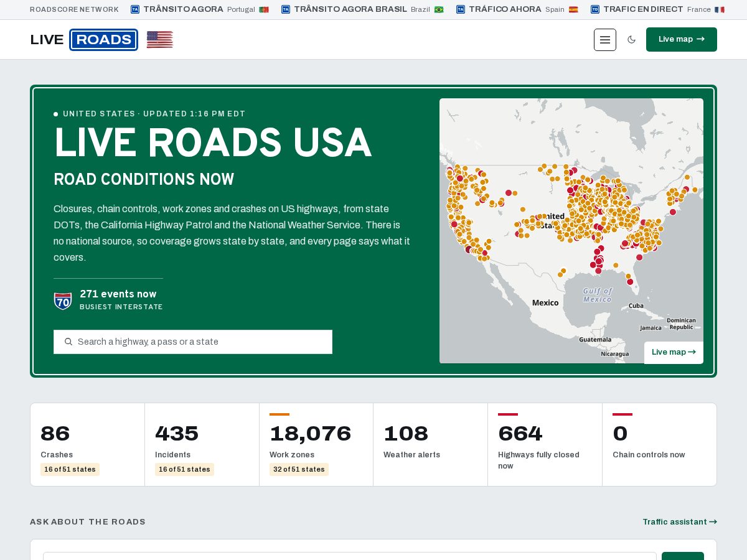
Task: Click the US flag icon
Action: tap(160, 40)
